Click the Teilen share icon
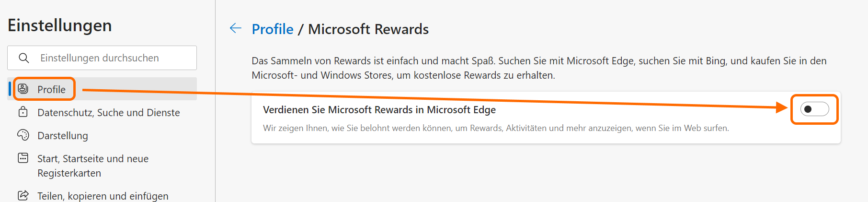Screen dimensions: 868x202 pyautogui.click(x=23, y=195)
